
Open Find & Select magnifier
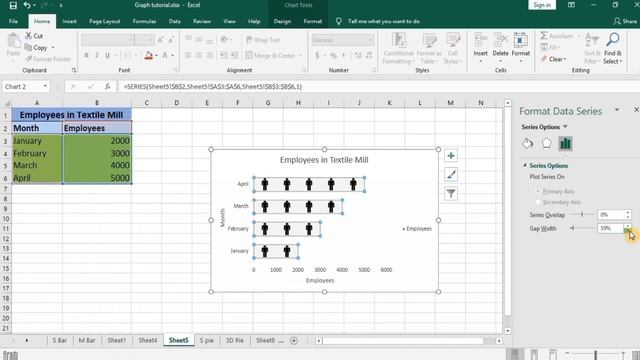point(613,40)
